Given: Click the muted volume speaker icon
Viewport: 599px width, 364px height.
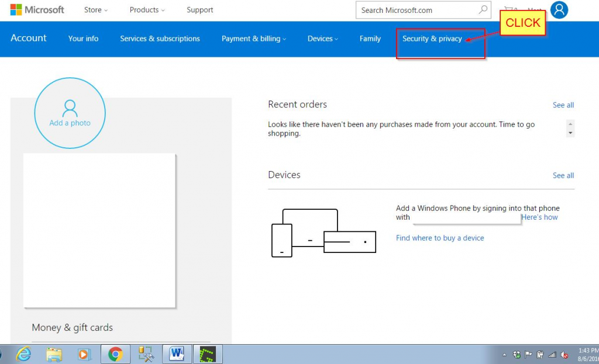Looking at the screenshot, I should (x=564, y=355).
